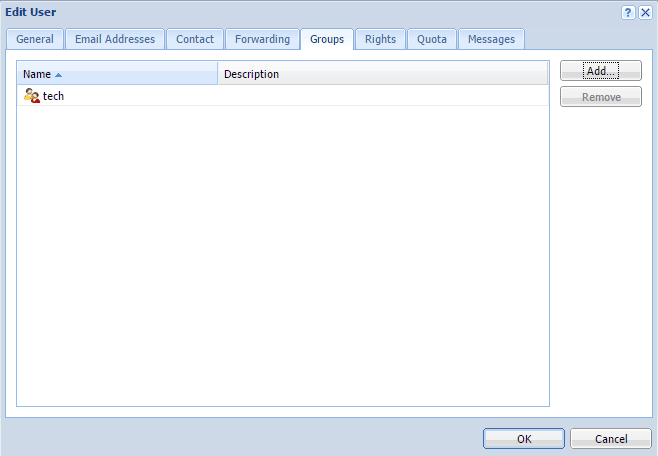Go to the Contact tab

coord(195,39)
